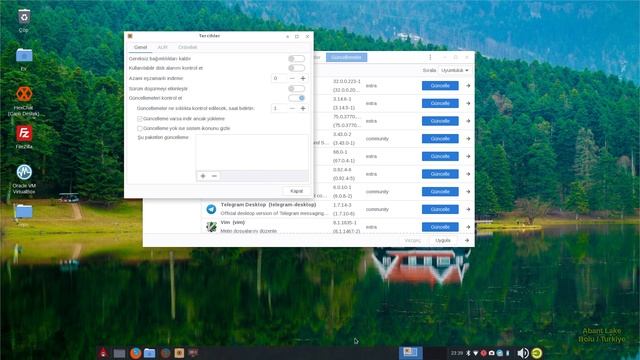This screenshot has width=640, height=360.
Task: Select 'Vim (vim)' row text
Action: click(x=233, y=222)
